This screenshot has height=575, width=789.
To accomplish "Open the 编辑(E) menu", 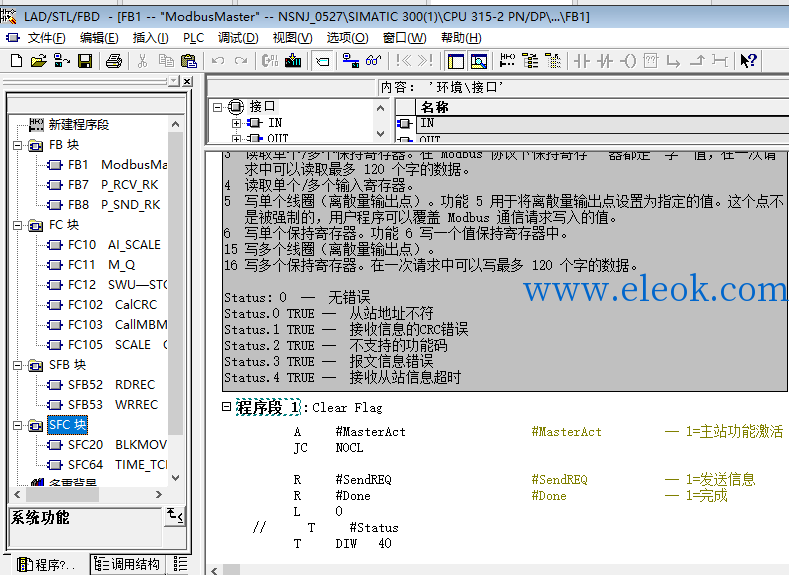I will tap(99, 38).
